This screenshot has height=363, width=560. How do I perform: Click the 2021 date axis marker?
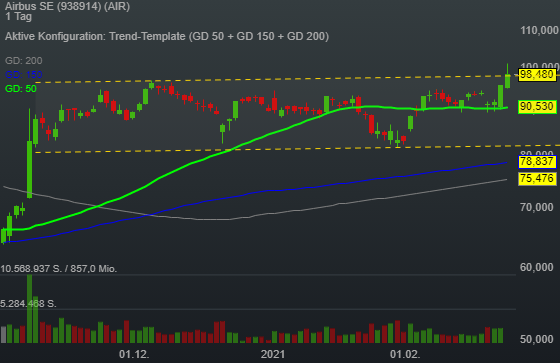(273, 354)
